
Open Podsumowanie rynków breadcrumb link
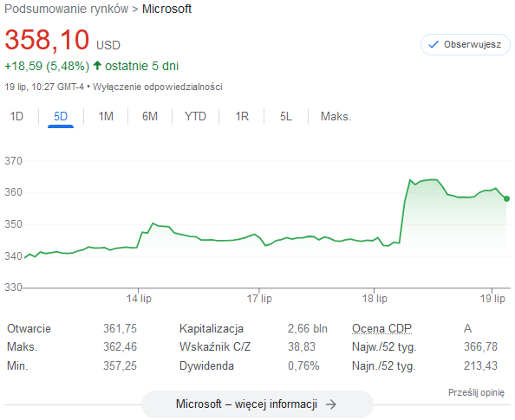tap(67, 9)
